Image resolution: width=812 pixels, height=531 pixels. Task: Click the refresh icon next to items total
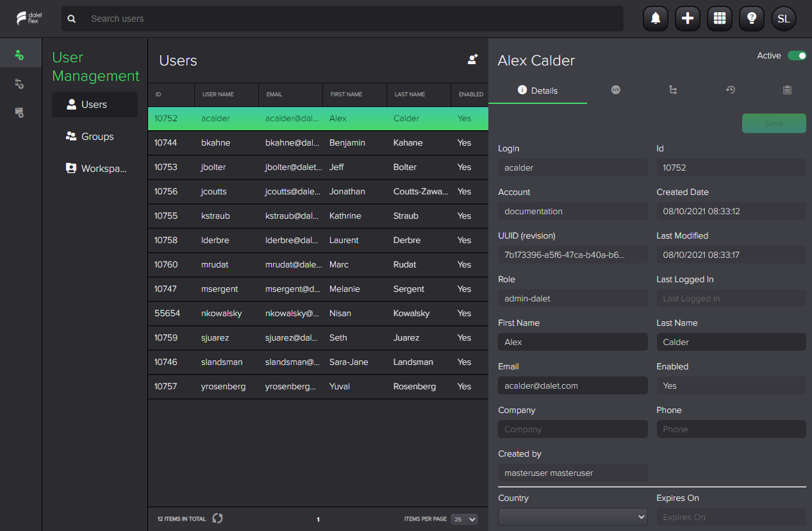217,518
